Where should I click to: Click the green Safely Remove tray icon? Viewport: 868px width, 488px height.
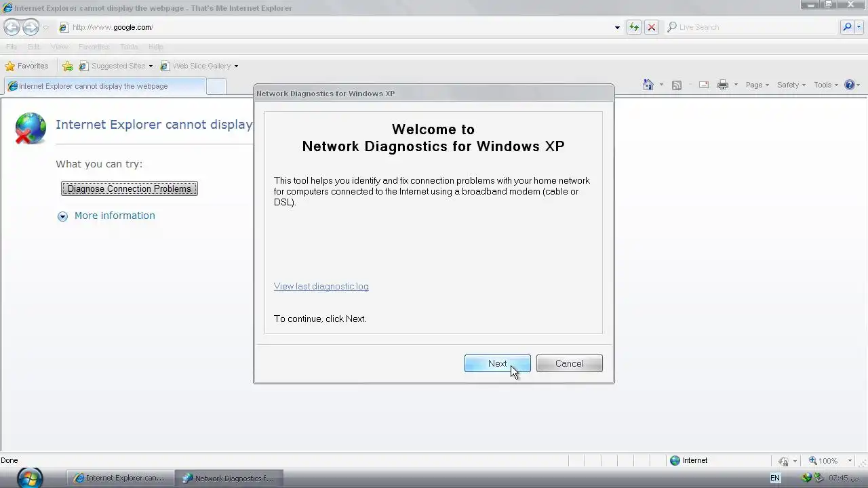[818, 478]
